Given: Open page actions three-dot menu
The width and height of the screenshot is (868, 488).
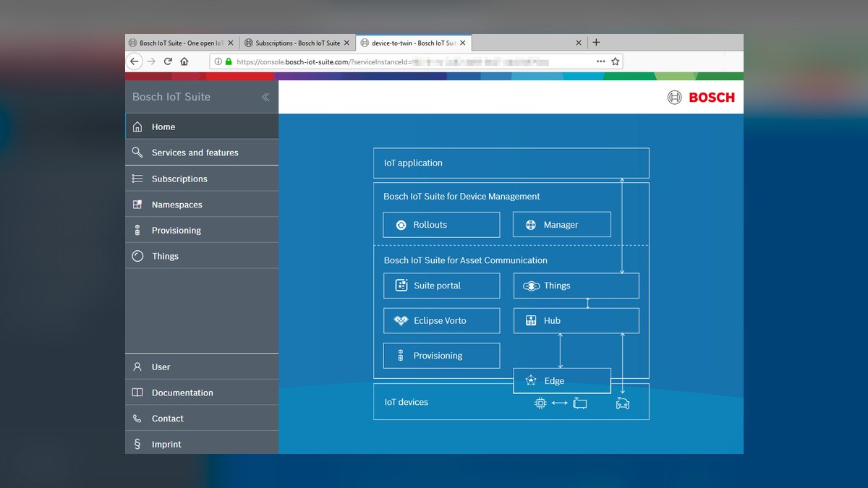Looking at the screenshot, I should coord(600,61).
